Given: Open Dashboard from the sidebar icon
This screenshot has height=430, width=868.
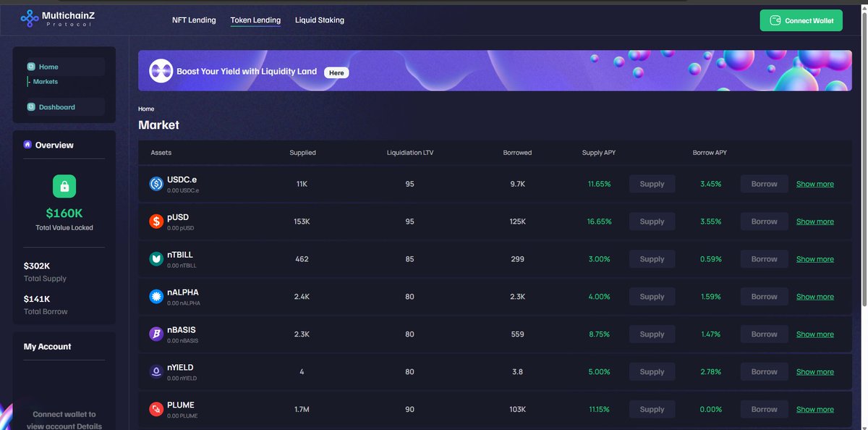Looking at the screenshot, I should pyautogui.click(x=30, y=106).
